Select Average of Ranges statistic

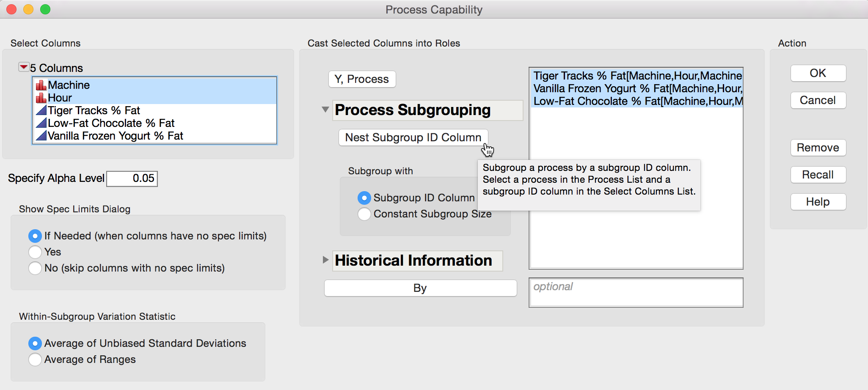coord(35,360)
